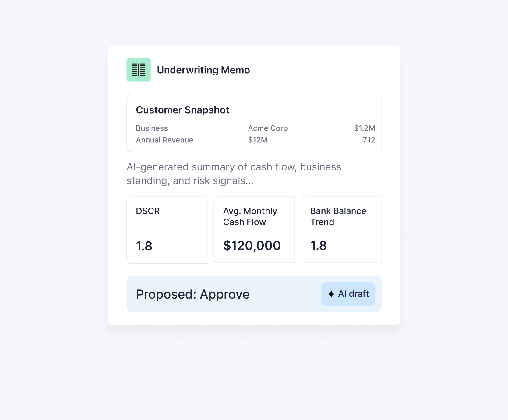
Task: Click the 1.8 value under DSCR
Action: point(144,246)
